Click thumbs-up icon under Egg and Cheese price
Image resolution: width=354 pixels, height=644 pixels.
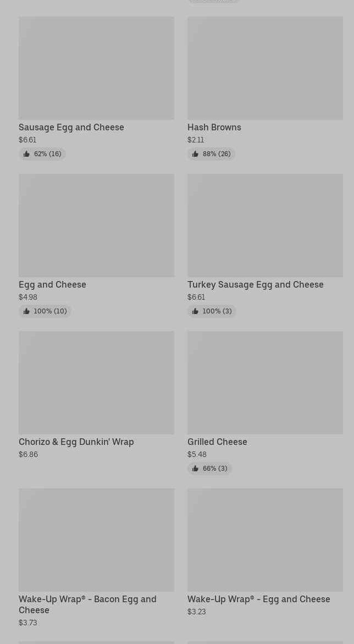(x=26, y=311)
